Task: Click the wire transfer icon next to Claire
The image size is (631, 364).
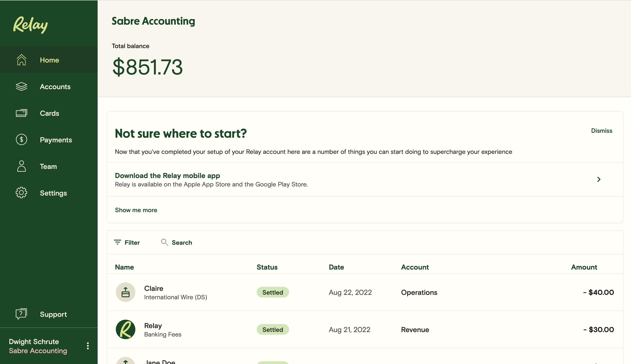Action: 126,292
